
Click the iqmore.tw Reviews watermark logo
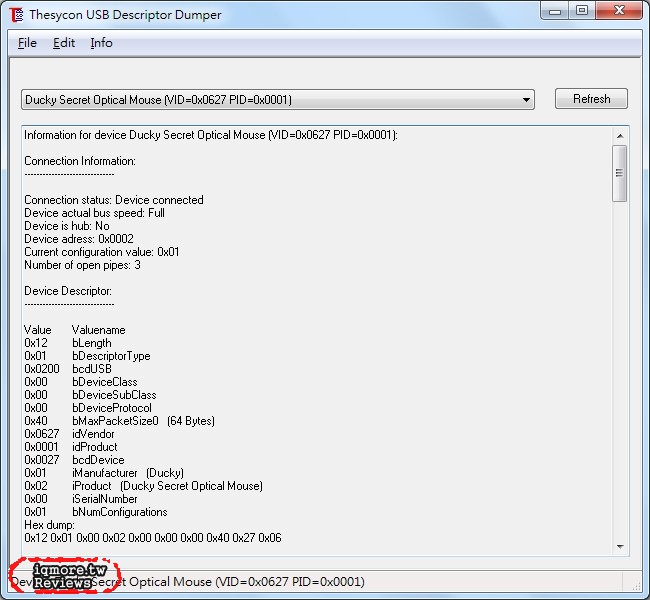pyautogui.click(x=65, y=576)
